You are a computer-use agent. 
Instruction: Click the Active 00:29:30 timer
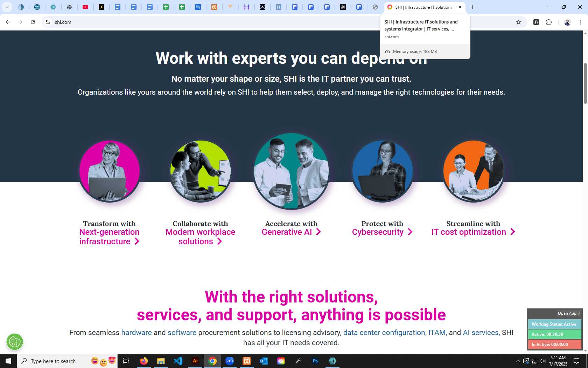pos(554,334)
